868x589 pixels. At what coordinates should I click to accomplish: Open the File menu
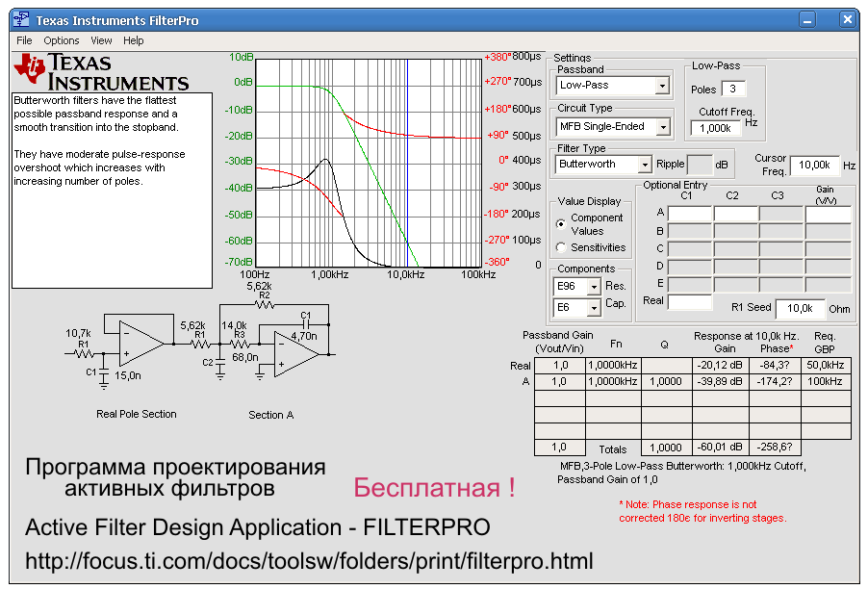[x=24, y=40]
